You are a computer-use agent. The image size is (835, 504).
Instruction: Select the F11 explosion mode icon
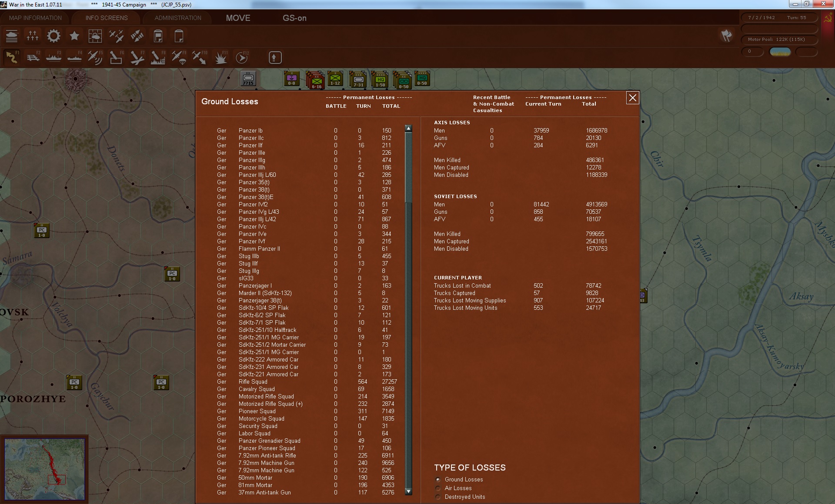(220, 57)
